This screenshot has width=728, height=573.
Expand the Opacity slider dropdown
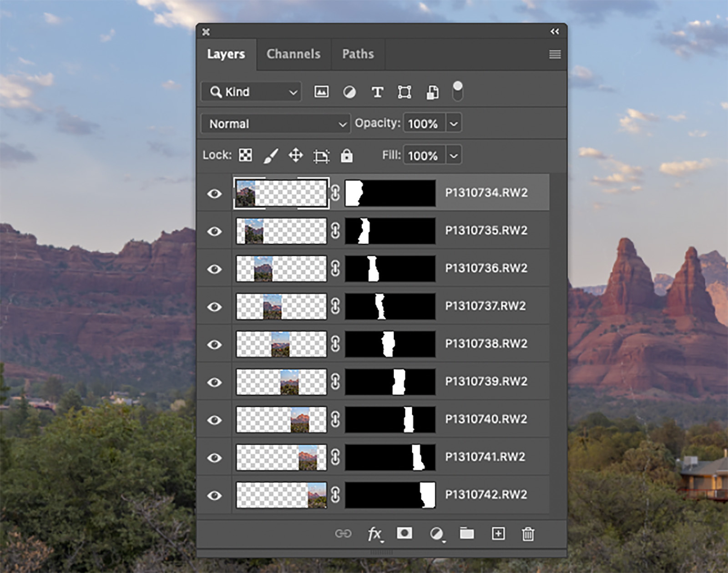(454, 124)
